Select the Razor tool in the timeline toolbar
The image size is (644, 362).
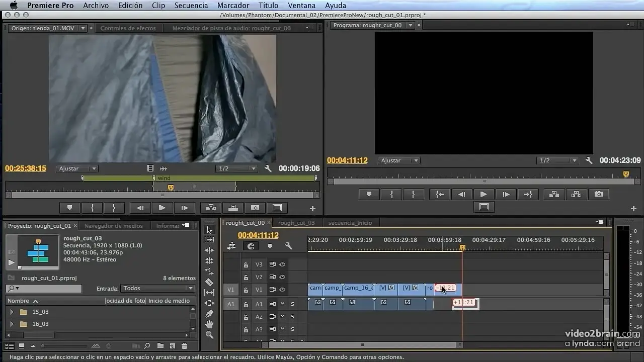tap(209, 281)
